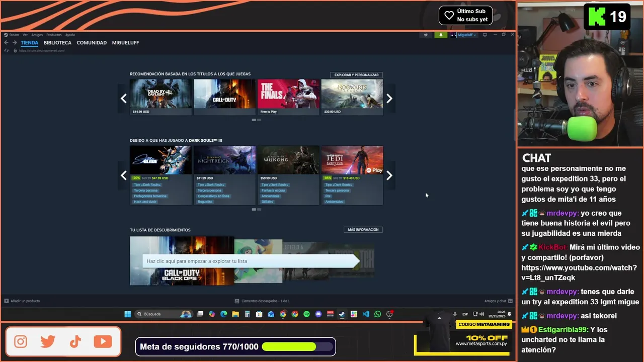Switch Steam to Big Picture mode icon

[x=485, y=35]
